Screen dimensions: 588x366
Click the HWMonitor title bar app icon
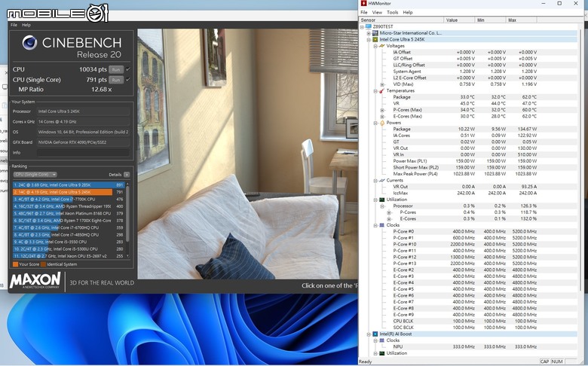coord(364,3)
